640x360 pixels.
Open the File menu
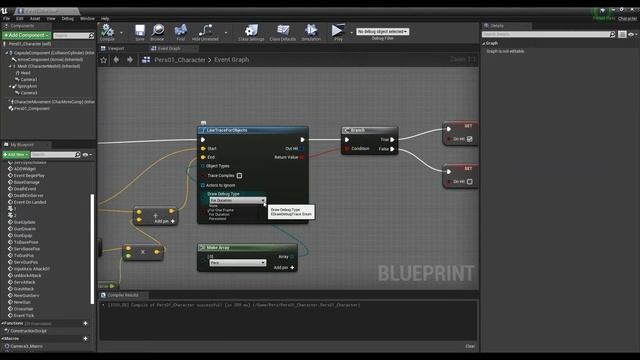[7, 18]
